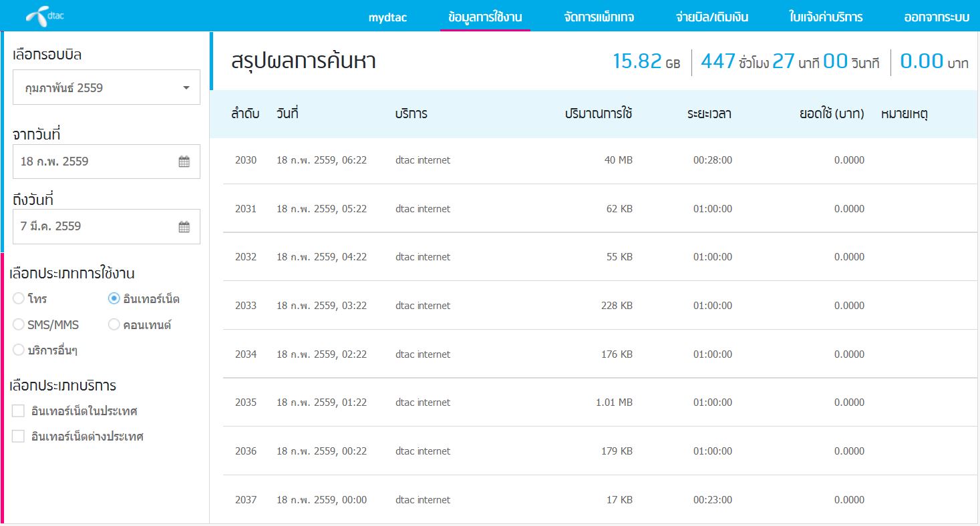Click the 18 ก.พ. 2559 start date field
The image size is (980, 526).
tap(106, 162)
